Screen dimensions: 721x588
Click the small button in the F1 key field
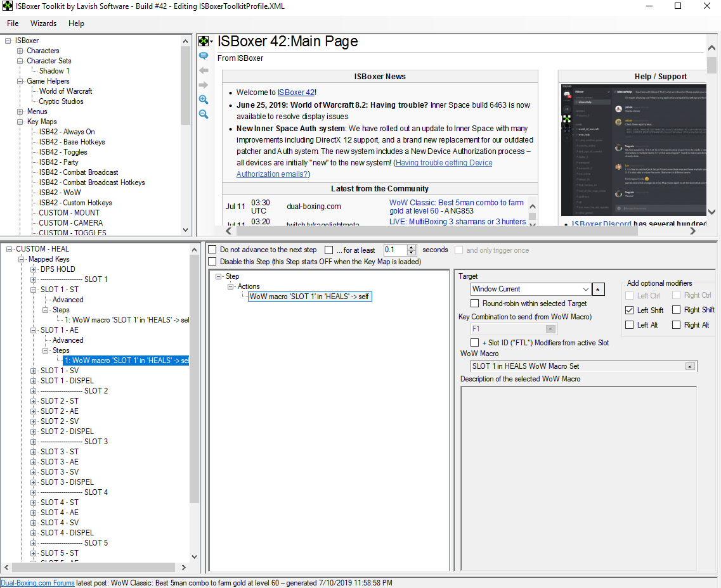[550, 329]
